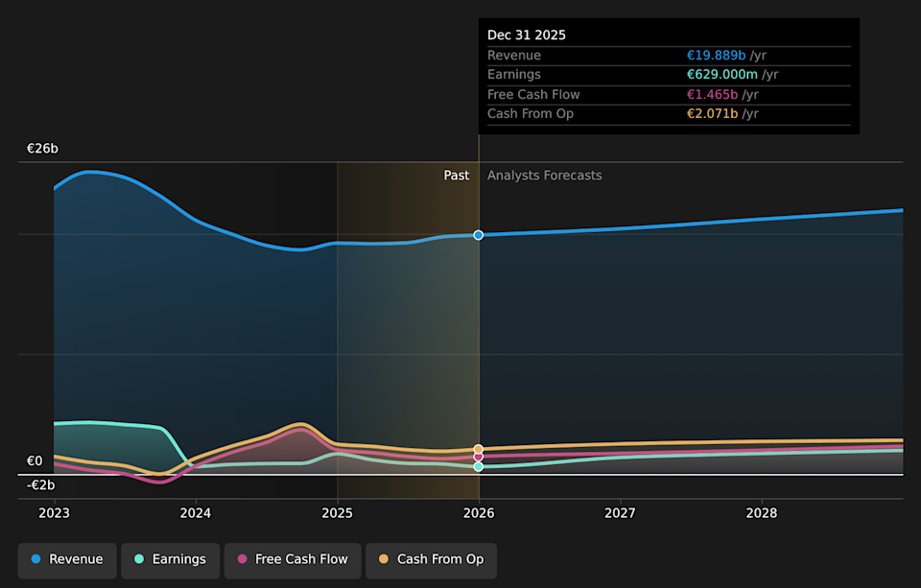Click the 2025 x-axis year label
Image resolution: width=921 pixels, height=588 pixels.
point(337,513)
